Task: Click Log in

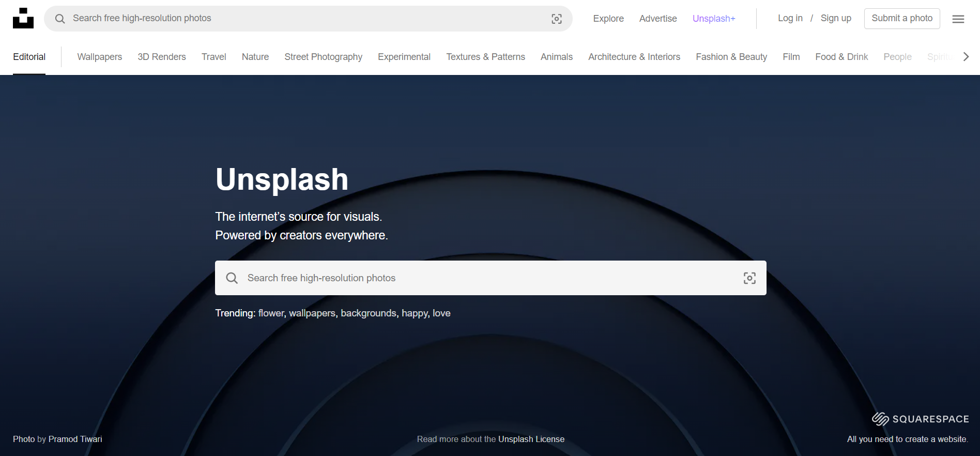Action: tap(790, 18)
